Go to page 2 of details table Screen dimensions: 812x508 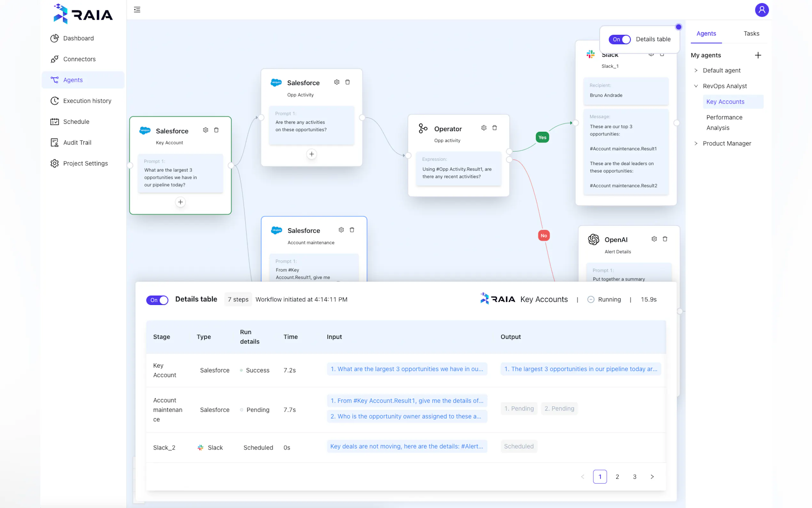click(x=617, y=476)
